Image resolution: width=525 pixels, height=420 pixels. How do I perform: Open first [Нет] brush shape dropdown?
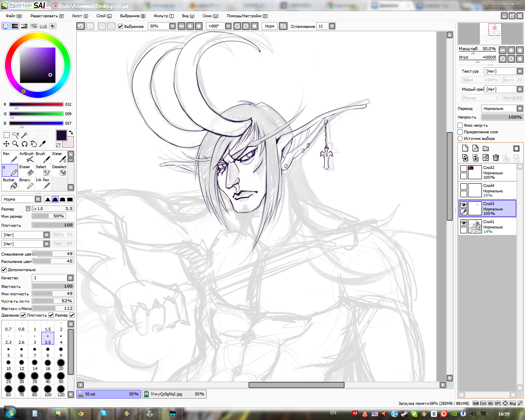(x=47, y=235)
